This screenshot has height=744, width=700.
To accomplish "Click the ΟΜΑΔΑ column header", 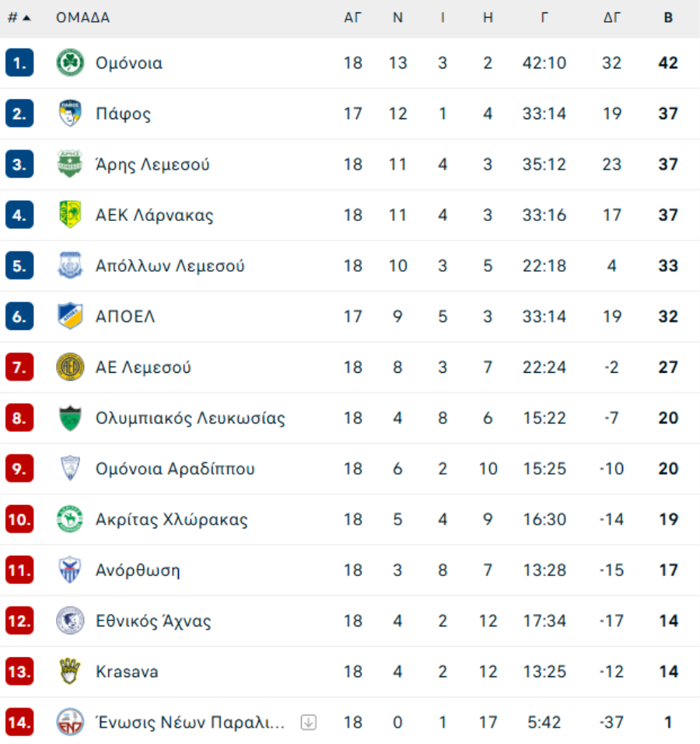I will pos(82,18).
